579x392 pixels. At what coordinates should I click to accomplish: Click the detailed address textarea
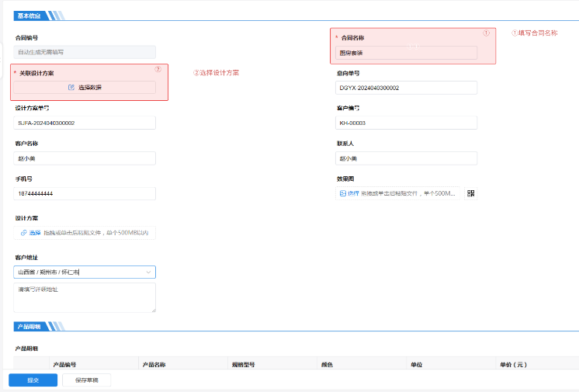tap(85, 297)
